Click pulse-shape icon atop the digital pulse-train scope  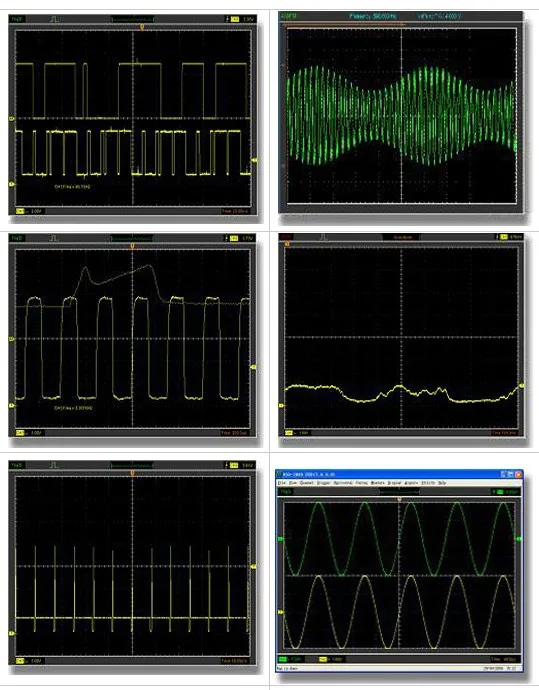pyautogui.click(x=54, y=19)
